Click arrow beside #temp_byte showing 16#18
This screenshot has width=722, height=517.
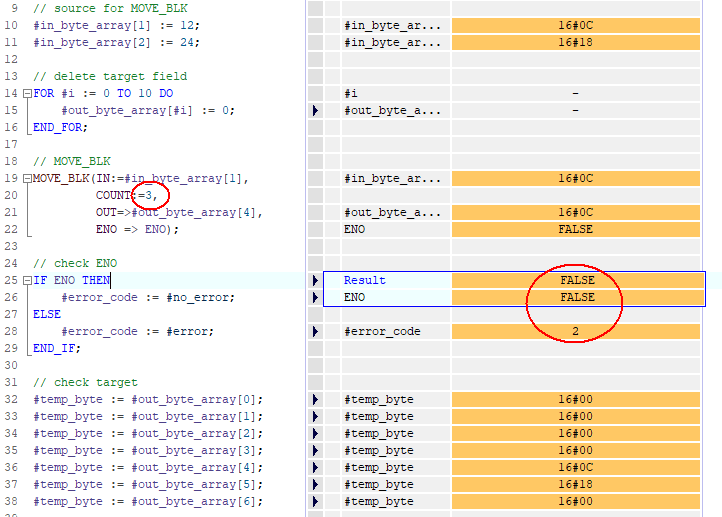point(315,485)
